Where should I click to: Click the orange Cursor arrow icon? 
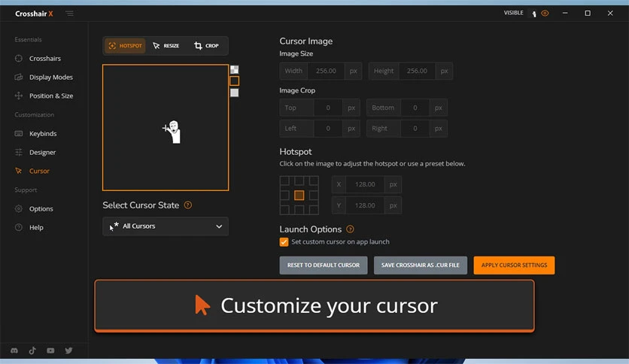(x=19, y=171)
